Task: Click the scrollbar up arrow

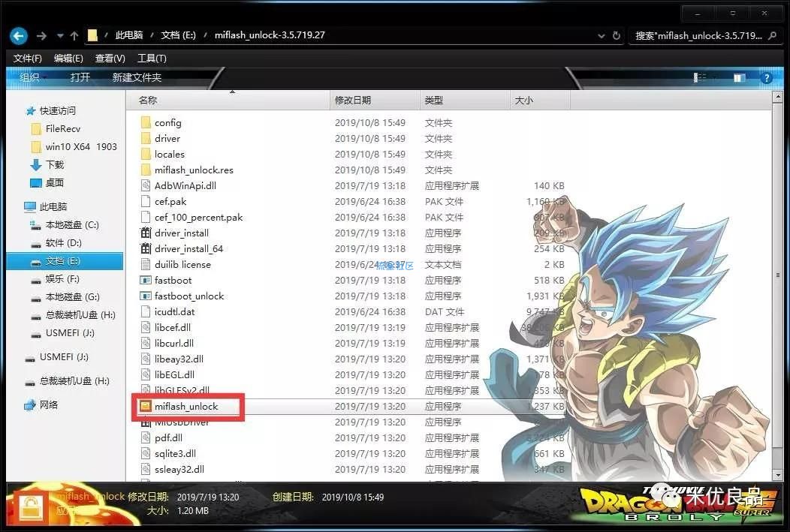Action: [x=777, y=96]
